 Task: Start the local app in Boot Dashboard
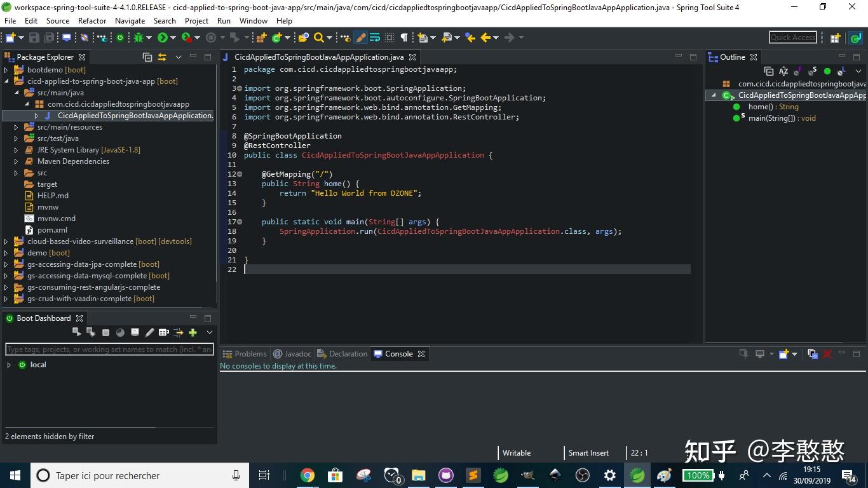(x=76, y=332)
